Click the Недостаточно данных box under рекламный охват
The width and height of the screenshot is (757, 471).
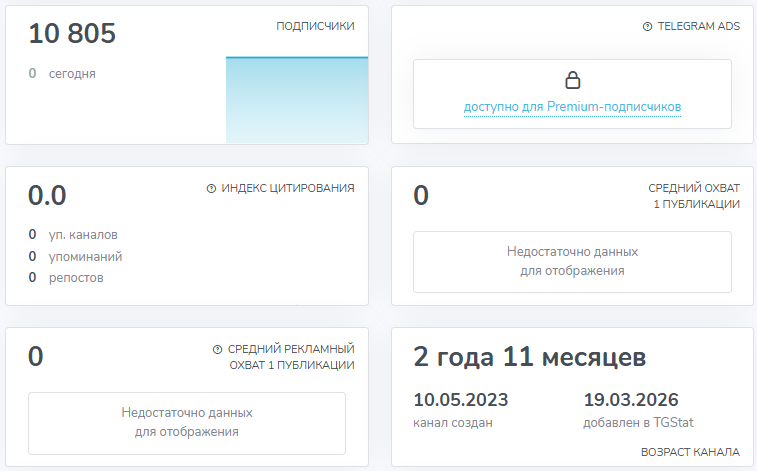coord(187,423)
